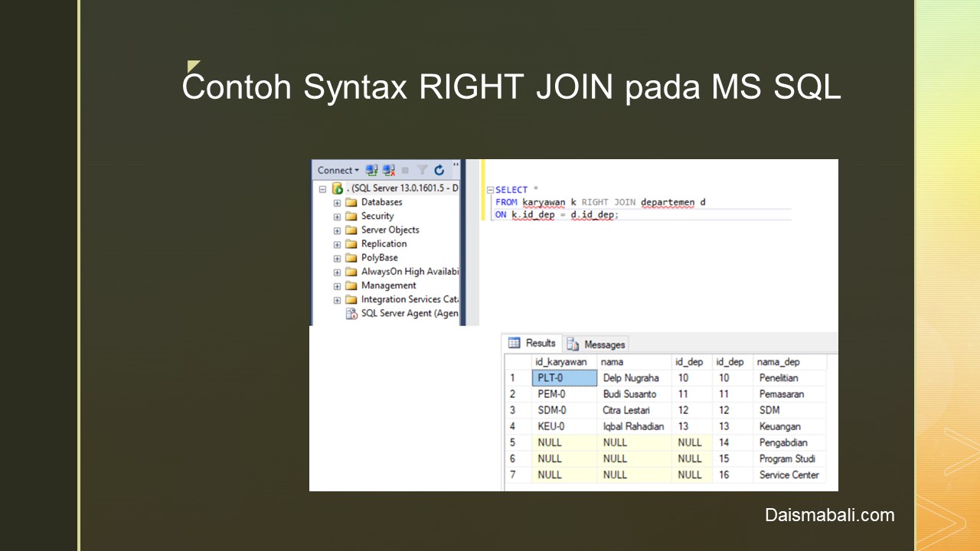Click the server instance node icon
This screenshot has height=551, width=980.
pyautogui.click(x=338, y=188)
